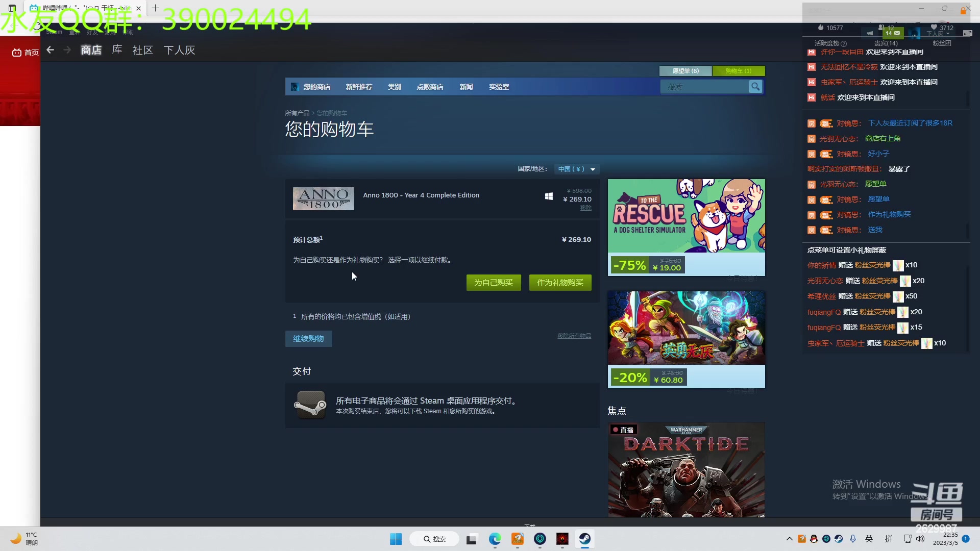Click the volume speaker tray icon

point(920,539)
